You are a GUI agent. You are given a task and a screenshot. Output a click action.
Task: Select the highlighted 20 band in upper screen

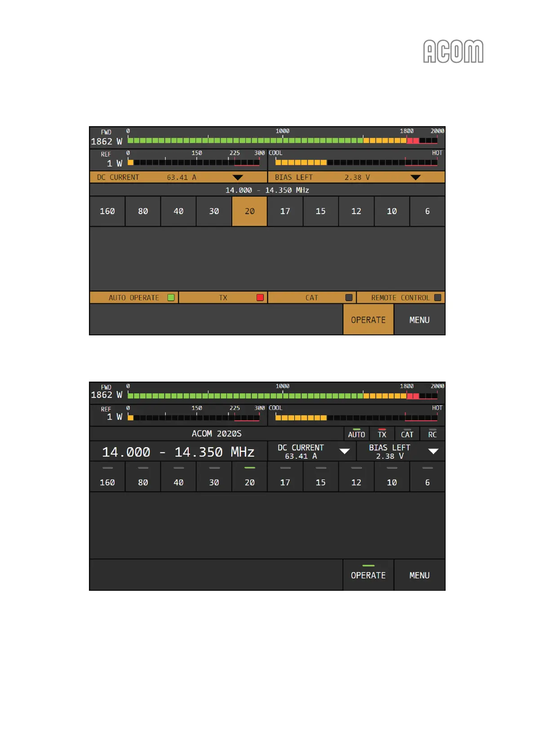(x=249, y=211)
